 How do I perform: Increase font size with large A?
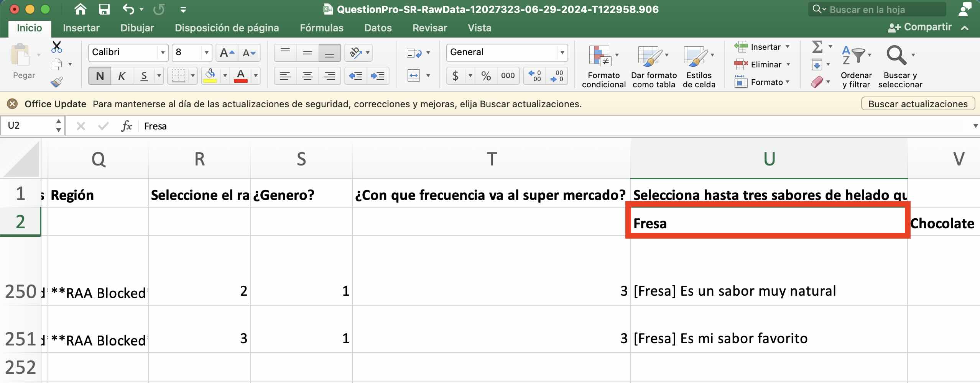pos(227,53)
